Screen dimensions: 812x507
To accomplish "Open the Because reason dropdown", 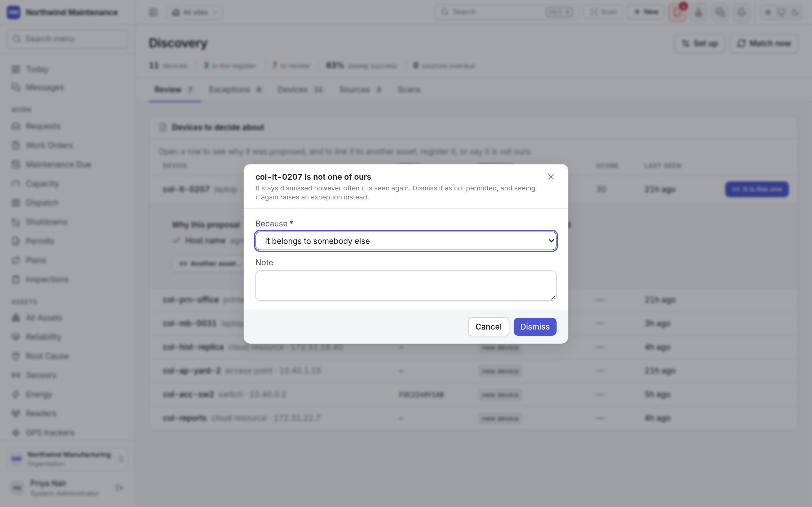I will [x=406, y=241].
